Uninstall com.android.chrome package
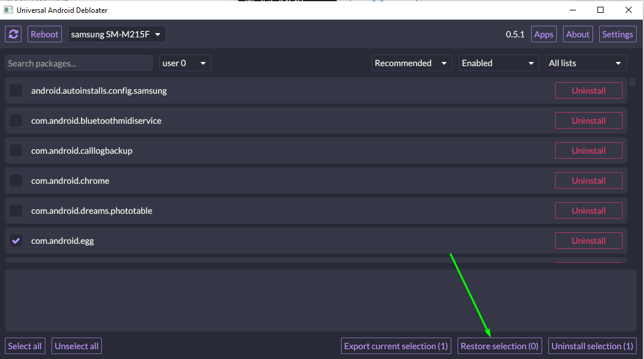This screenshot has height=359, width=644. click(x=589, y=181)
